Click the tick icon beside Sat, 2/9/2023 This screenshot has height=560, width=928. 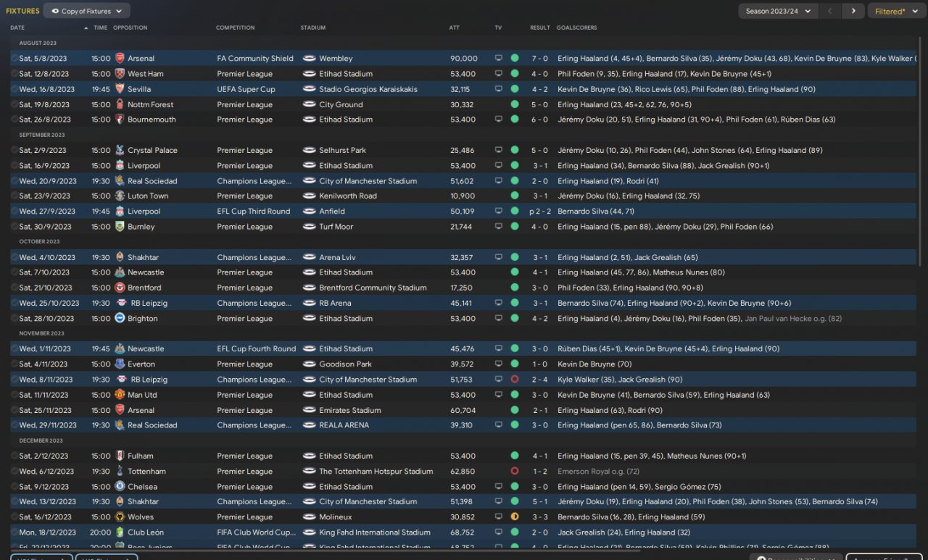[x=14, y=151]
